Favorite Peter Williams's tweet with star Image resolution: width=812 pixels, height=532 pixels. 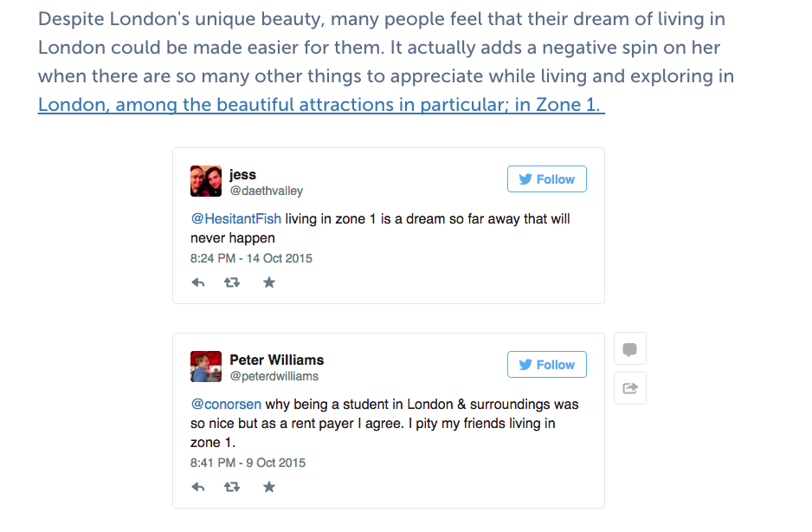click(269, 487)
